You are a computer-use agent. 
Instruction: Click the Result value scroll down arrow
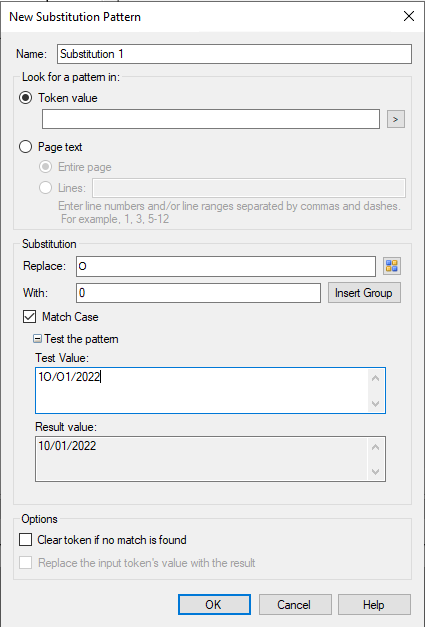point(375,472)
